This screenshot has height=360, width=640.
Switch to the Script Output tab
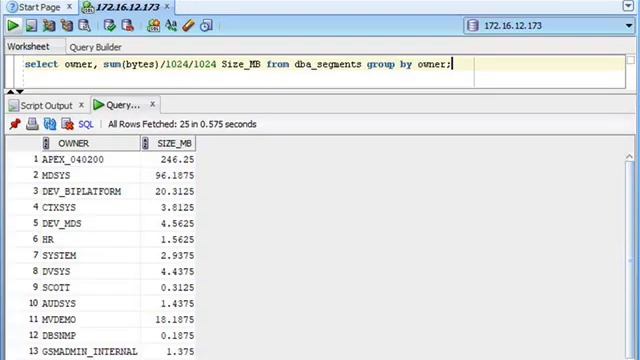click(x=46, y=106)
